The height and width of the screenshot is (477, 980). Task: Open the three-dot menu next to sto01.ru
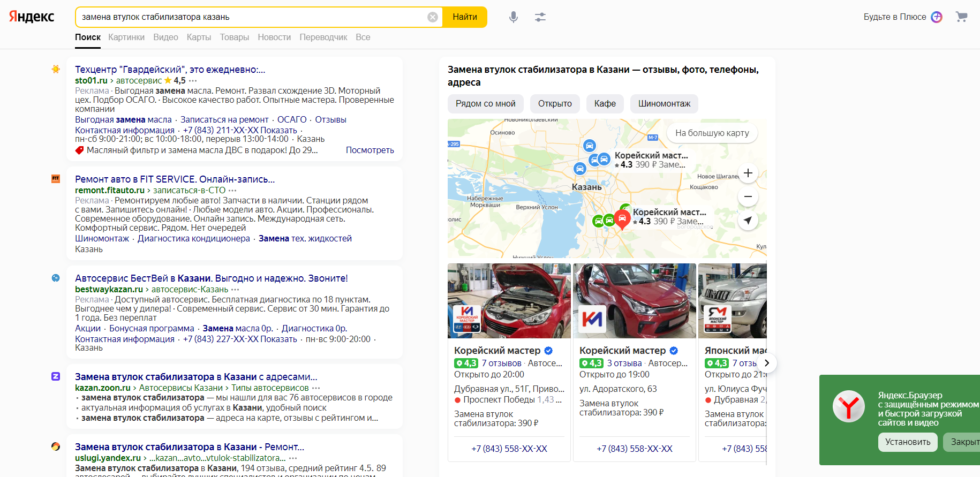click(x=193, y=81)
